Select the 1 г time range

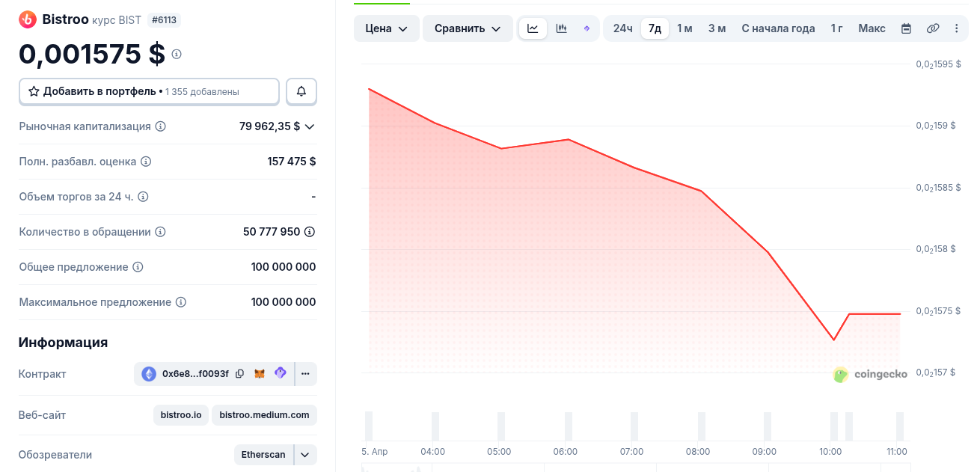836,28
